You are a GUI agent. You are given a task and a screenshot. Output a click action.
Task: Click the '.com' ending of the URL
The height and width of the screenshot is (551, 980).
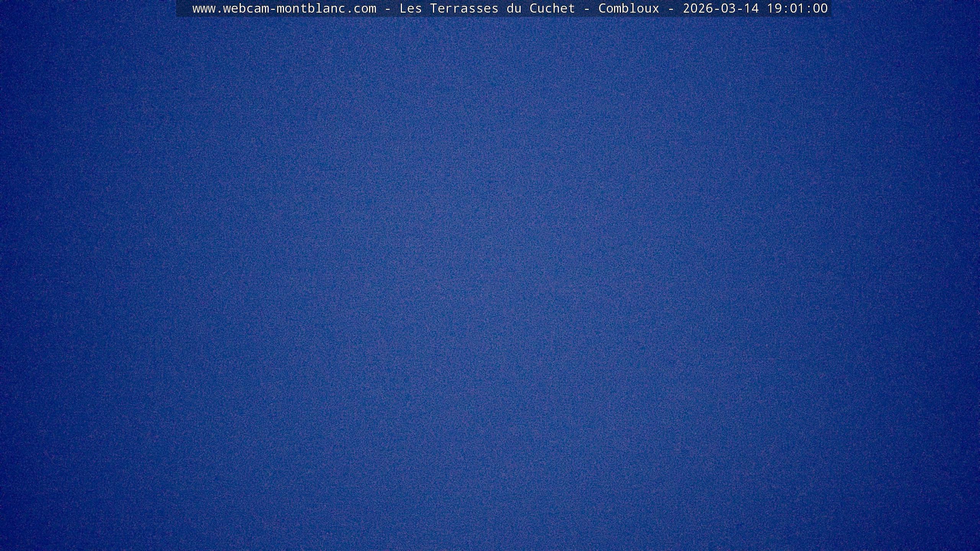pos(361,8)
